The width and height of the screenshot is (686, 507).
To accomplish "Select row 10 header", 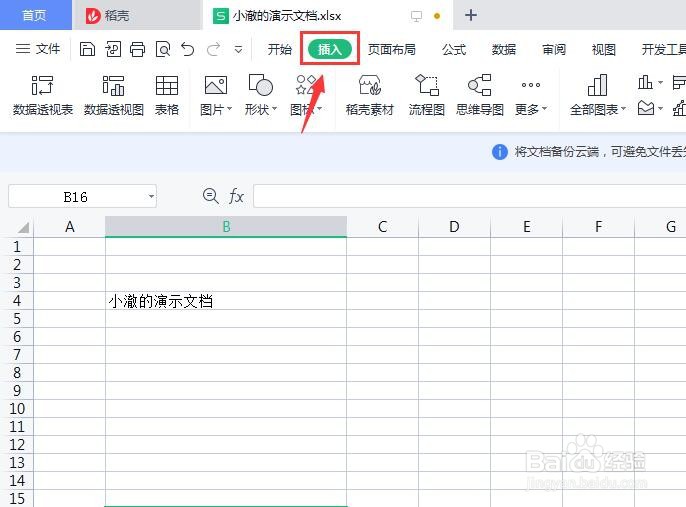I will tap(17, 409).
